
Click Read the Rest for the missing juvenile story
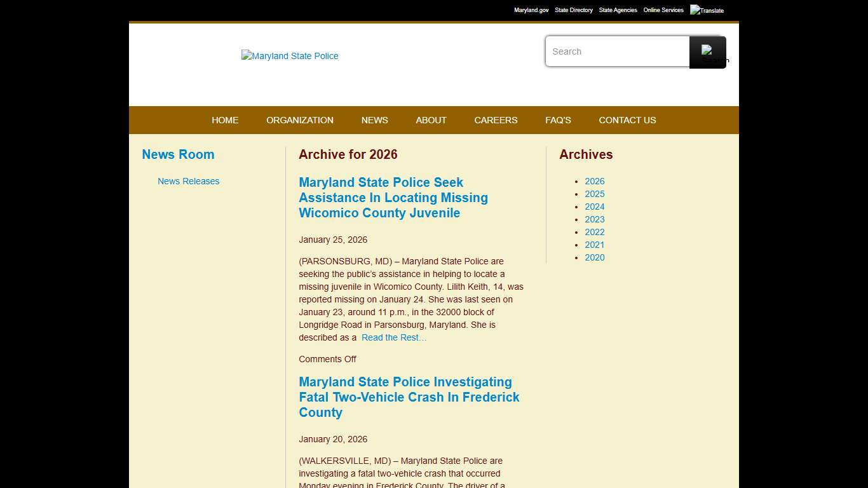(394, 337)
